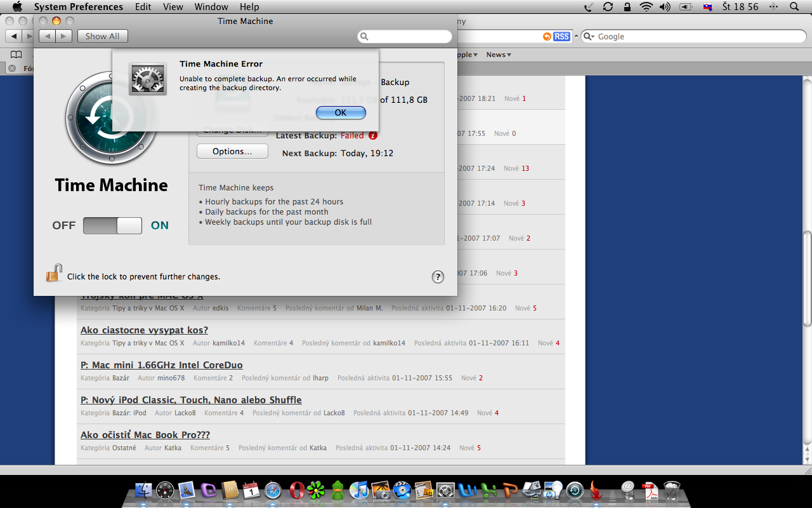Open the View menu

click(173, 6)
